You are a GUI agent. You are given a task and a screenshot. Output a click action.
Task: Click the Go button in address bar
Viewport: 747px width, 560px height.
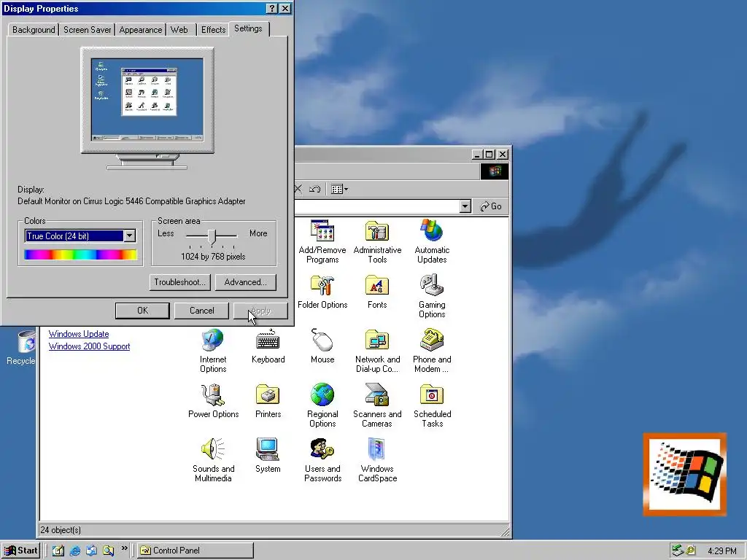[491, 206]
